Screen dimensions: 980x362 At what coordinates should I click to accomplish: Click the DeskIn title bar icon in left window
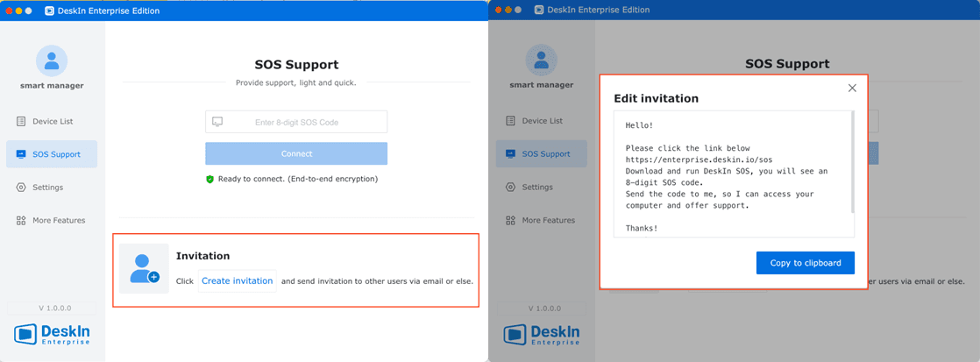49,11
